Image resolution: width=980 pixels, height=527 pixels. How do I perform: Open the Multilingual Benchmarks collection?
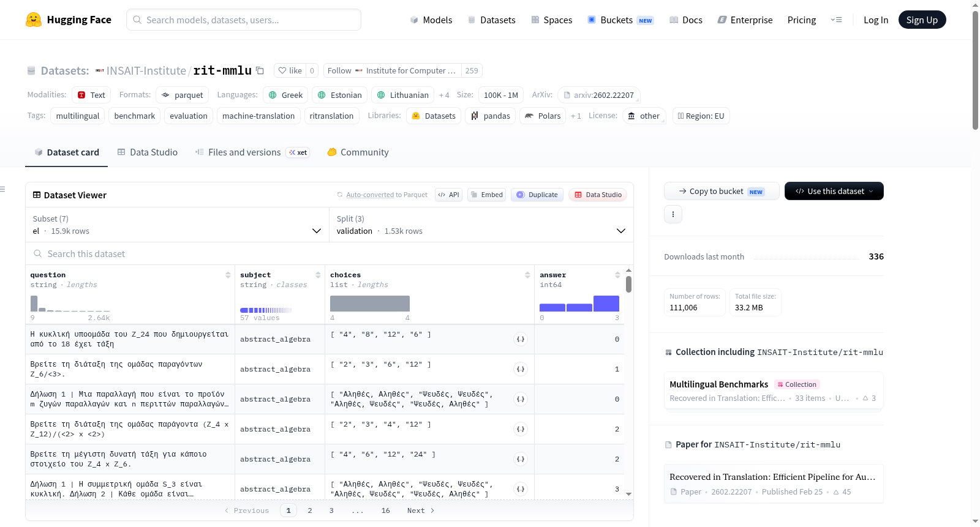coord(774,391)
